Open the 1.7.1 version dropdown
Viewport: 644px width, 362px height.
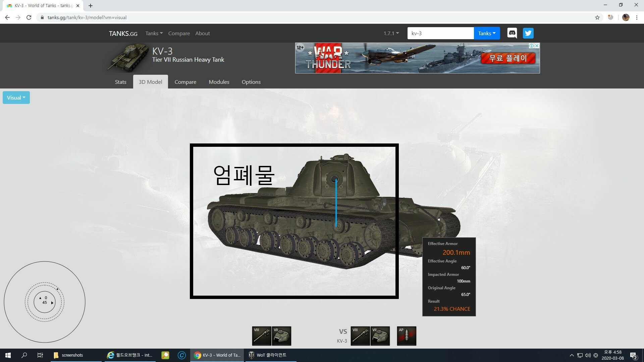391,33
